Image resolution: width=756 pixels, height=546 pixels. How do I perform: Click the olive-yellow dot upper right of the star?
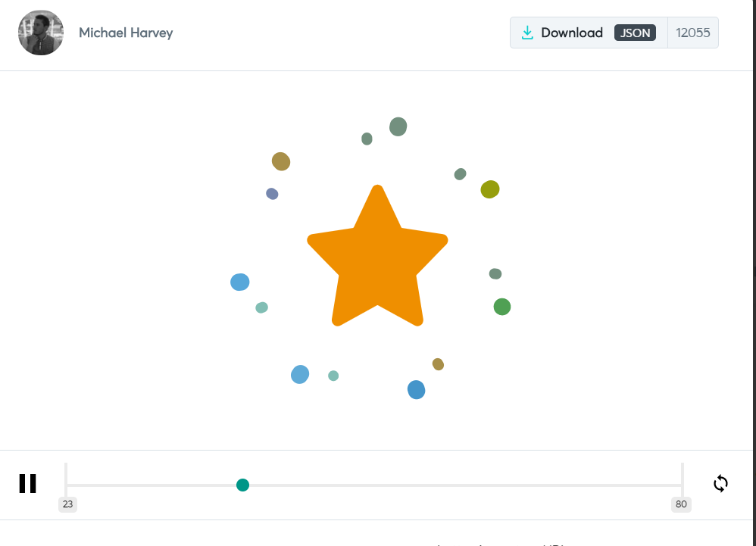[x=490, y=189]
